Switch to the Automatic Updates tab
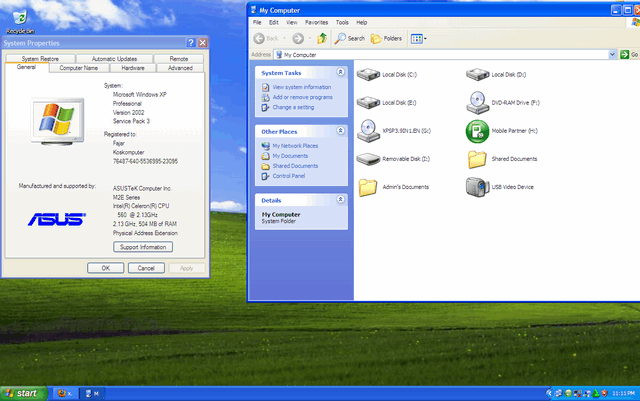 pyautogui.click(x=114, y=59)
